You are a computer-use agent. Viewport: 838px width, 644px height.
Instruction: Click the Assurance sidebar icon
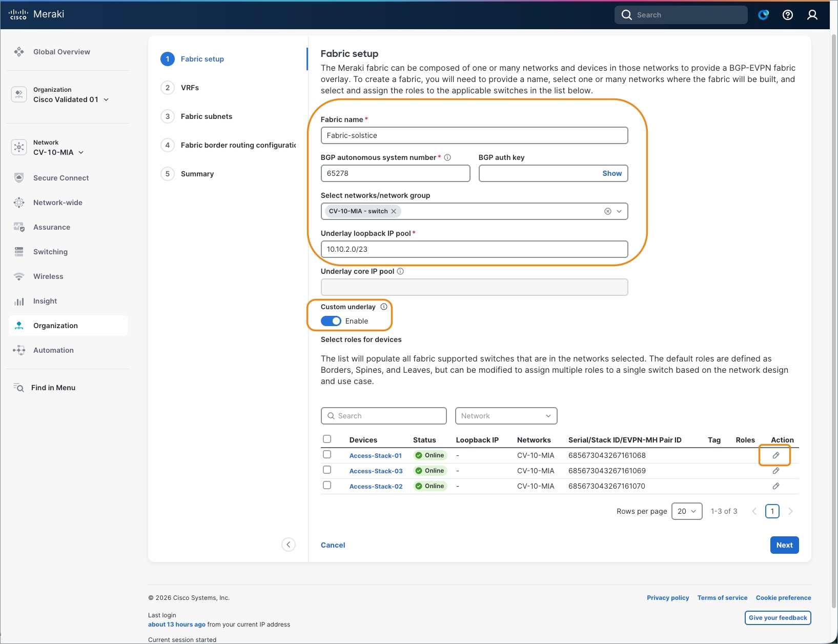(x=19, y=227)
